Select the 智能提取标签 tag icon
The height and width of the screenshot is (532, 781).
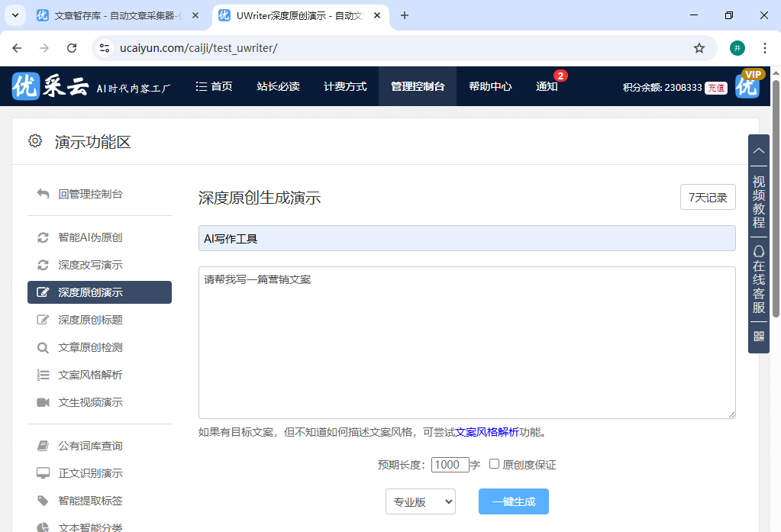[x=44, y=500]
